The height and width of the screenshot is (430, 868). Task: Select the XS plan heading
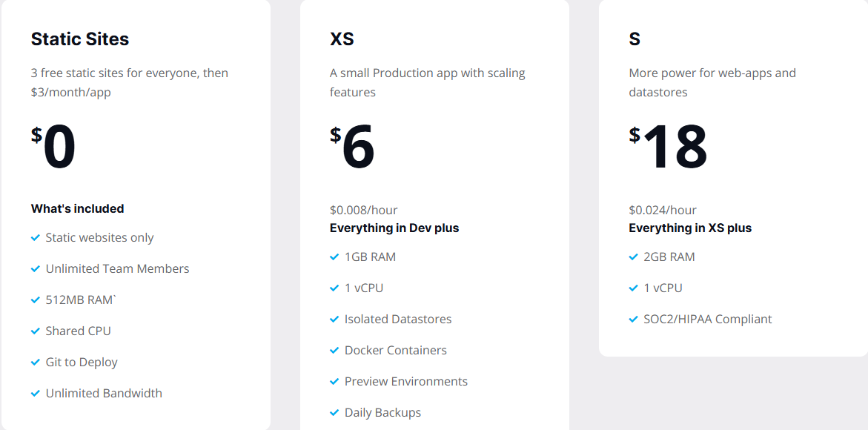point(342,39)
